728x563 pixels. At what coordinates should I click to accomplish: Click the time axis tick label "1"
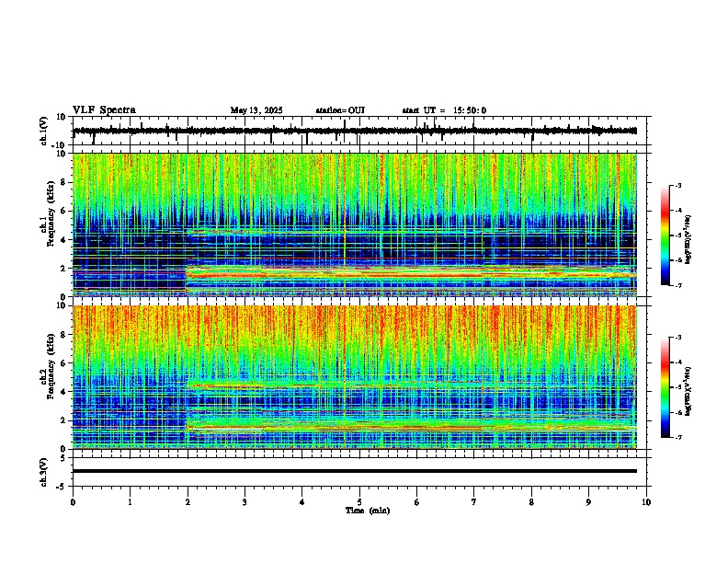coord(130,502)
